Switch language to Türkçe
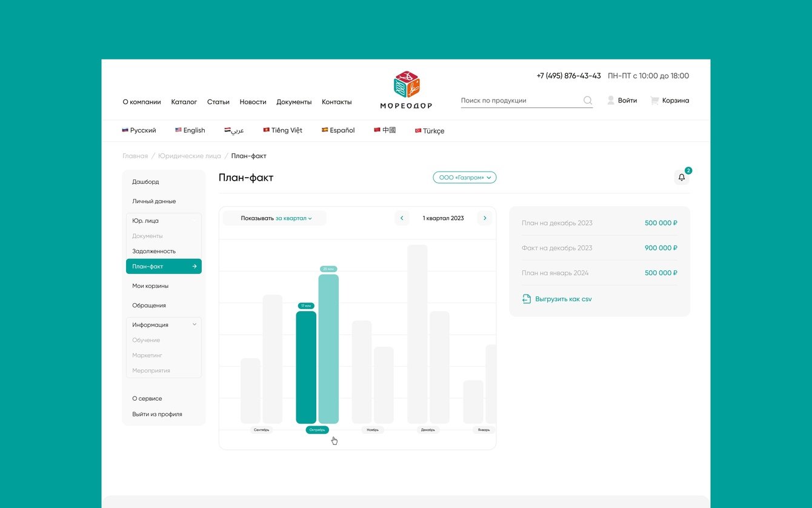Image resolution: width=812 pixels, height=508 pixels. point(430,131)
